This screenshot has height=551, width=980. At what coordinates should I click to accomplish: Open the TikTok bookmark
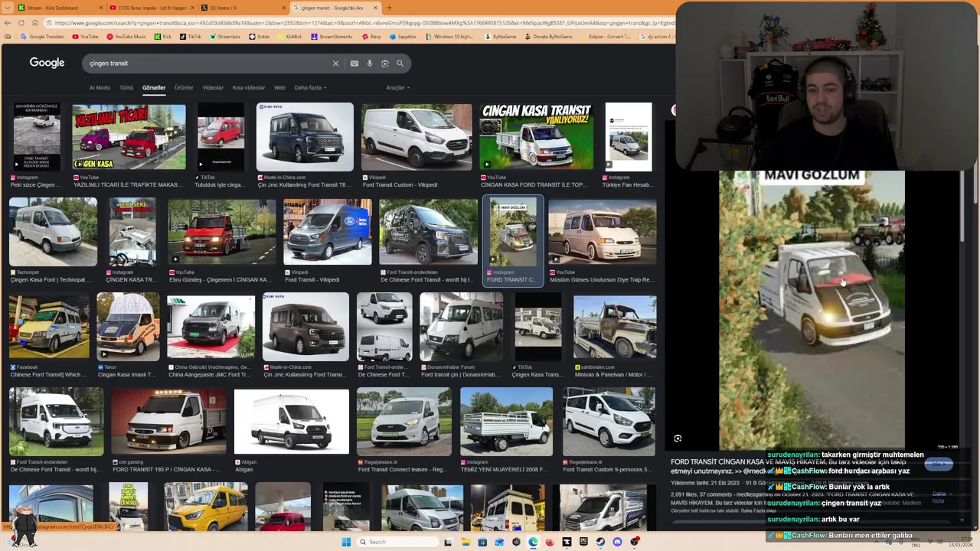[191, 37]
